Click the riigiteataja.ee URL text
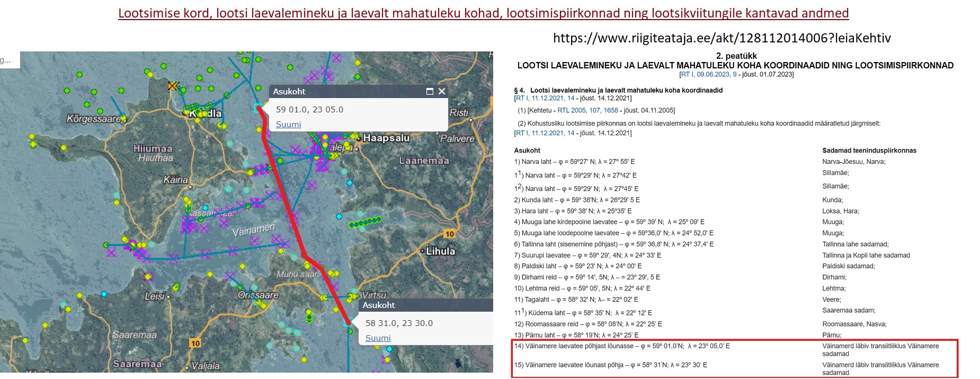The width and height of the screenshot is (980, 379). click(x=722, y=38)
